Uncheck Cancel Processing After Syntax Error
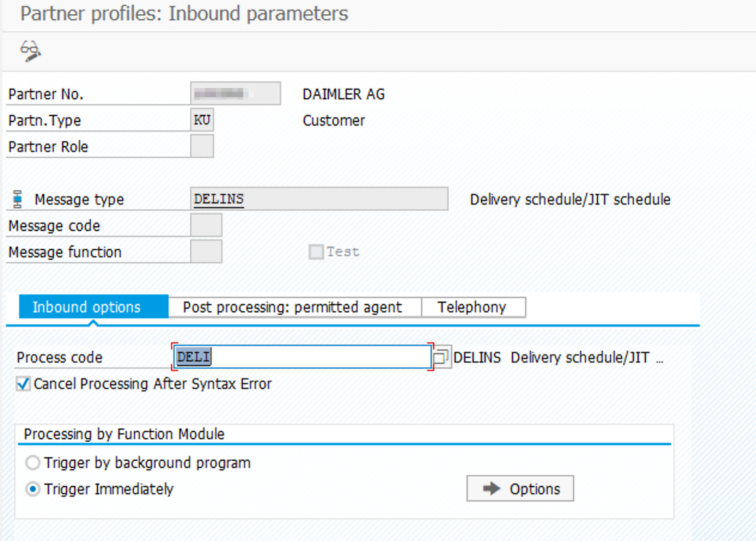756x541 pixels. tap(23, 384)
